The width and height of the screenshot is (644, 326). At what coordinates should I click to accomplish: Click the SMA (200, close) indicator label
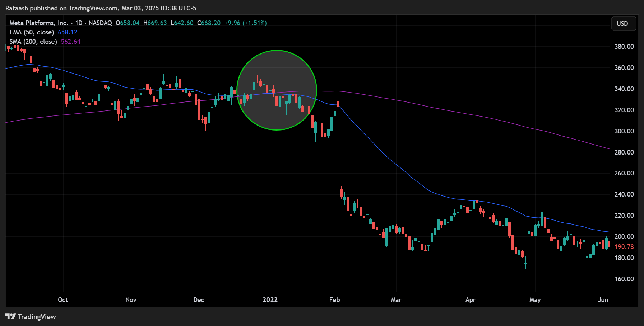coord(33,42)
